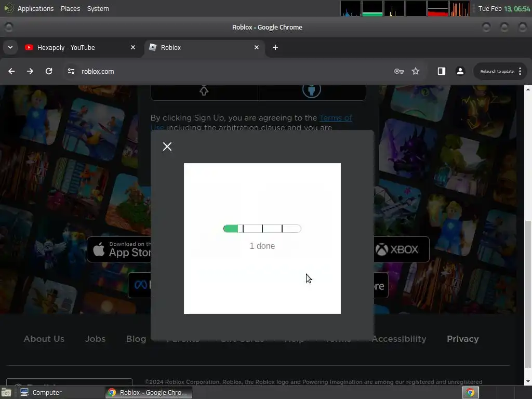Click the scrollbar up arrow

528,89
